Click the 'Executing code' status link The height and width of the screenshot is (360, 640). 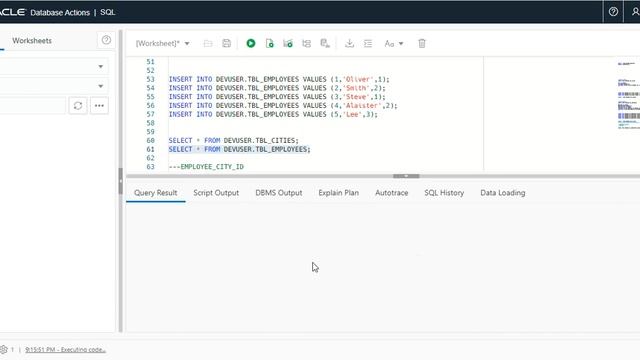pos(65,349)
